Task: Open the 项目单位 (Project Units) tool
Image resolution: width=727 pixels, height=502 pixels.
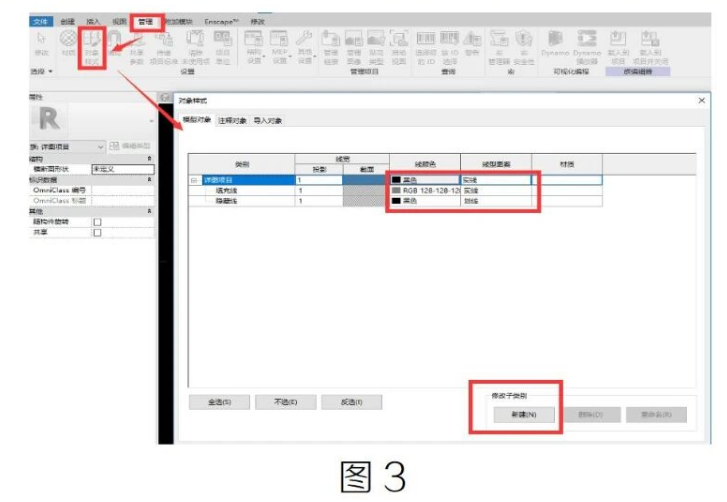Action: point(223,48)
